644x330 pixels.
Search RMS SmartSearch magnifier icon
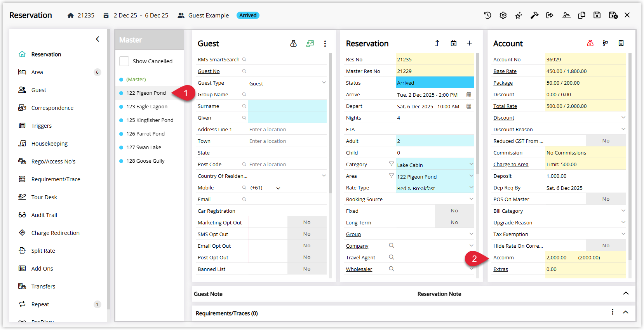point(244,59)
